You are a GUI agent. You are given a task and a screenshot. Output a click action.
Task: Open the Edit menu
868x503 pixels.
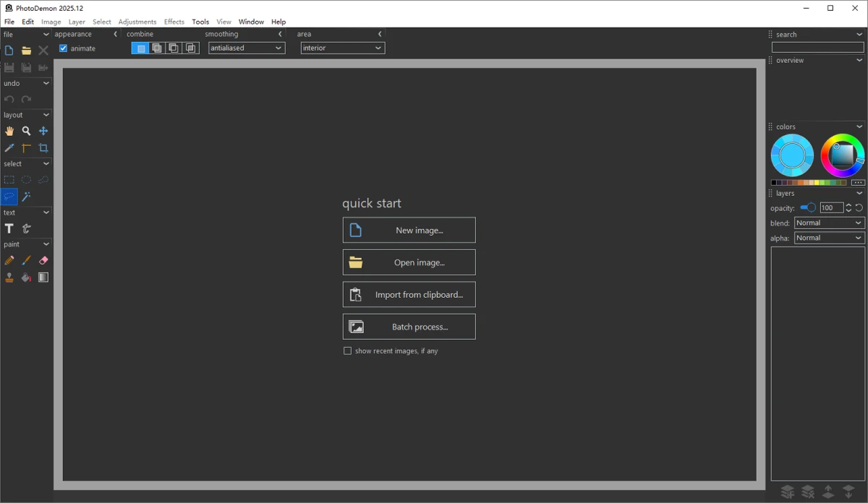(27, 22)
